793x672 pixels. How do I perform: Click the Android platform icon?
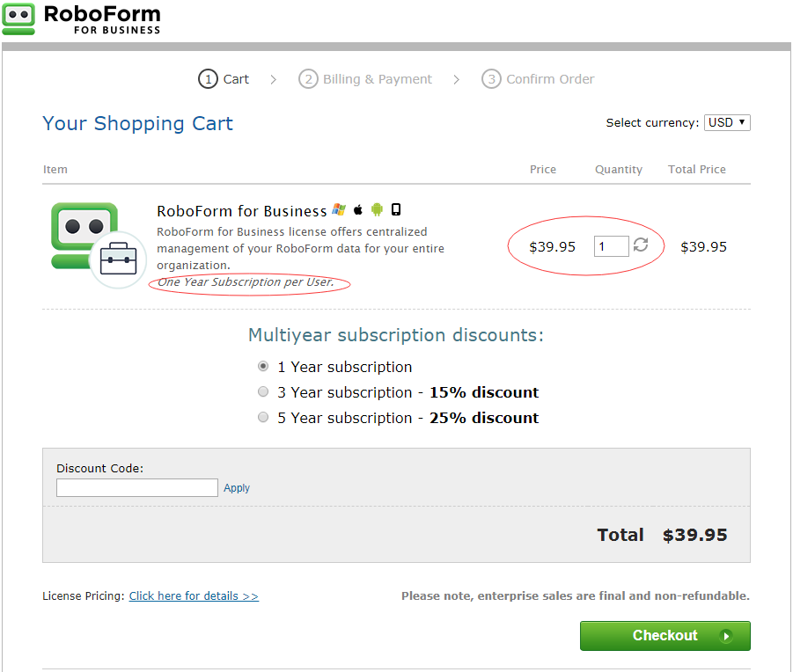(377, 209)
